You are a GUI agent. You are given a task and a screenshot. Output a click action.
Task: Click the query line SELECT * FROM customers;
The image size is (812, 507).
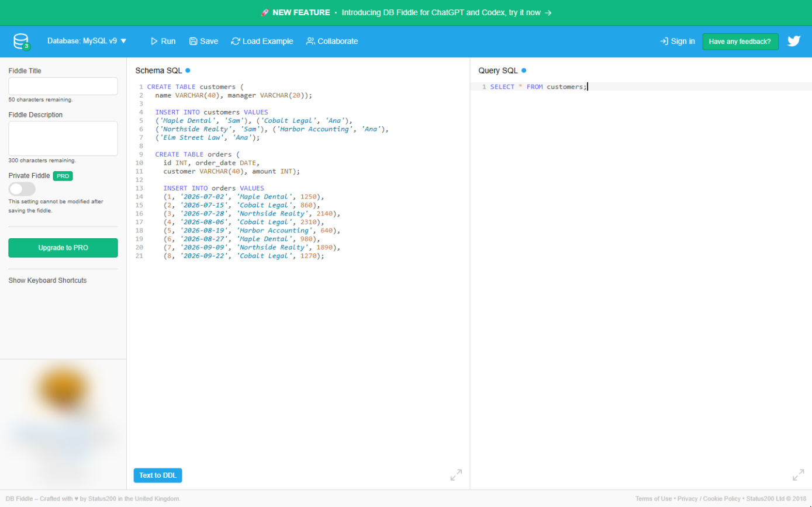538,86
